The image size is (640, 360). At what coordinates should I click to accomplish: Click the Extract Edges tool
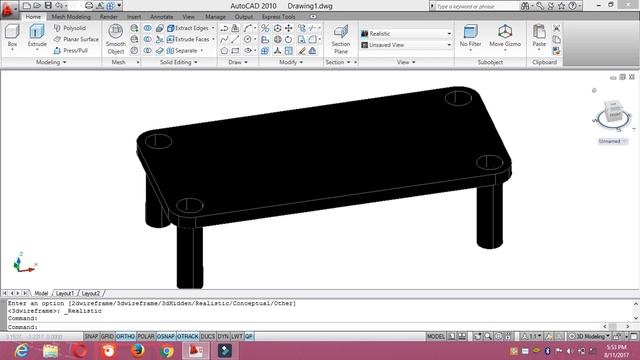point(188,28)
